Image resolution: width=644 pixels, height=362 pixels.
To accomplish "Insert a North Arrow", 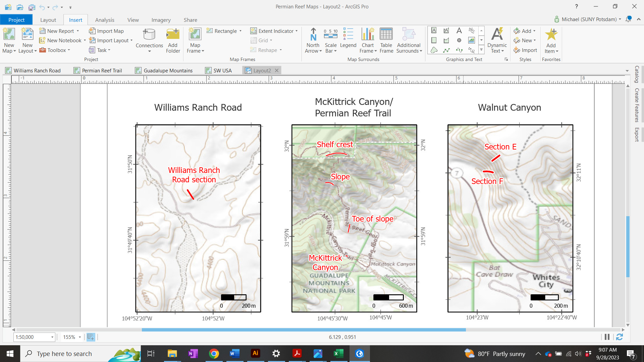I will click(313, 40).
